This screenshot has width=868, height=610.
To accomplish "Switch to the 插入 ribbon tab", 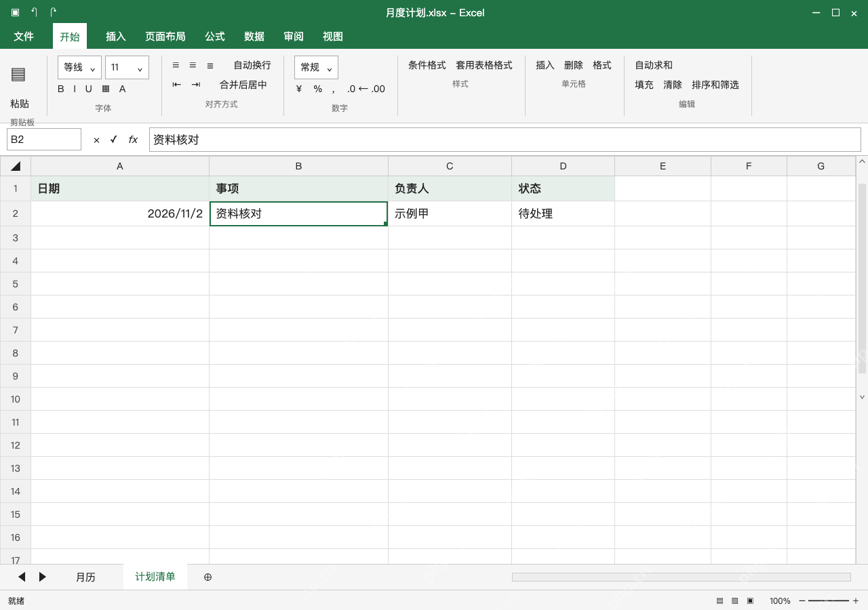I will click(116, 36).
